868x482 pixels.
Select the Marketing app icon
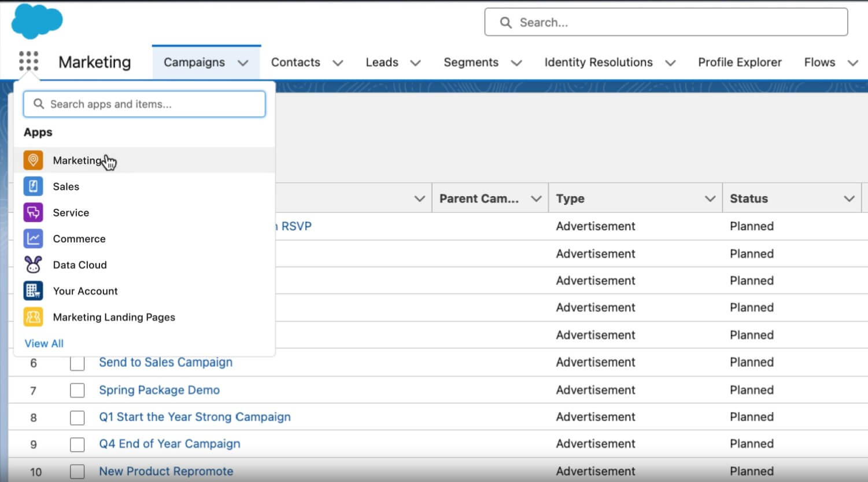point(33,160)
